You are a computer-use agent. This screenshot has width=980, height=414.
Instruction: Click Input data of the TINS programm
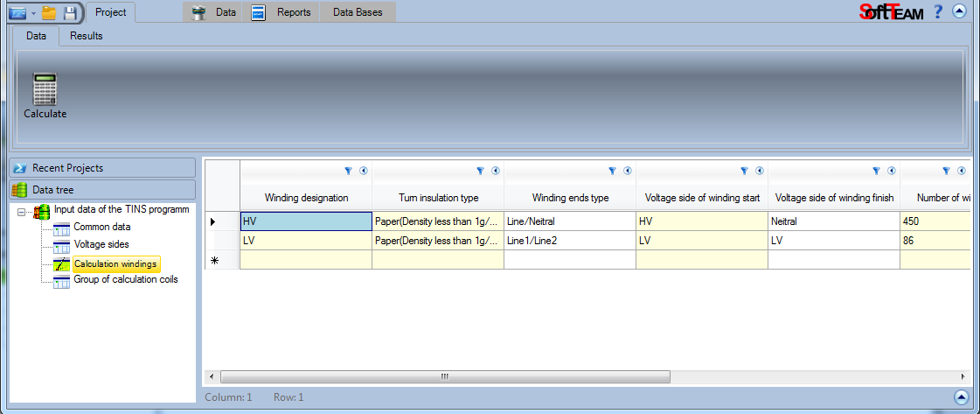point(122,209)
